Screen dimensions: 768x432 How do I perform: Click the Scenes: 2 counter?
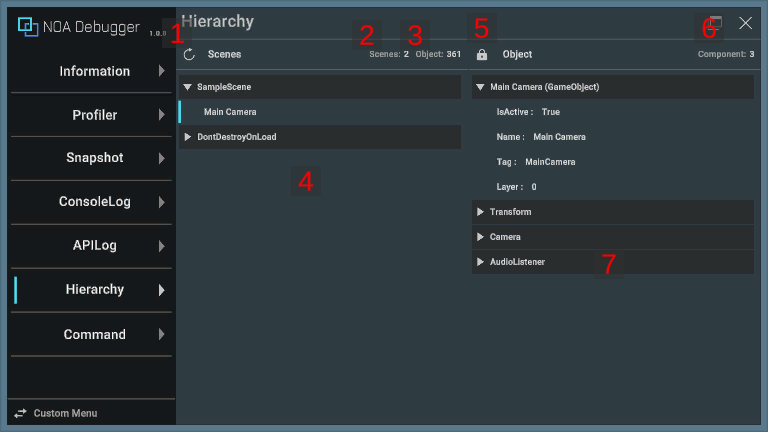389,54
